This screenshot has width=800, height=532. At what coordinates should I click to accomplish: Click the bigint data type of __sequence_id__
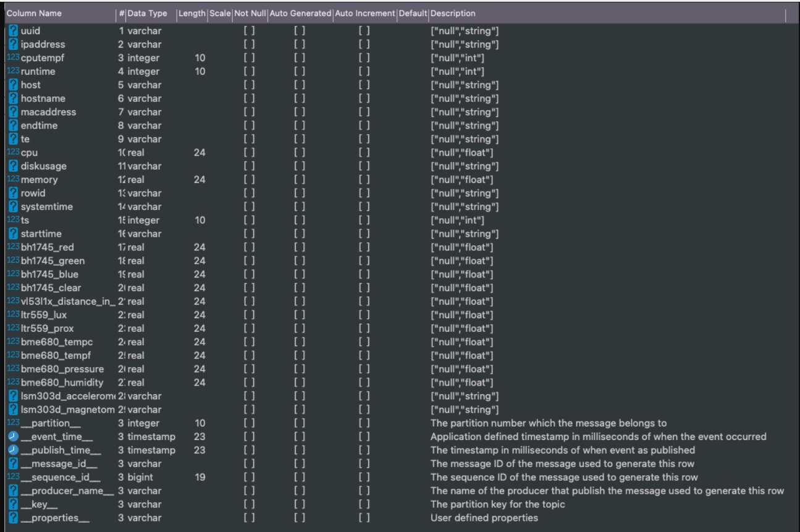[x=140, y=478]
